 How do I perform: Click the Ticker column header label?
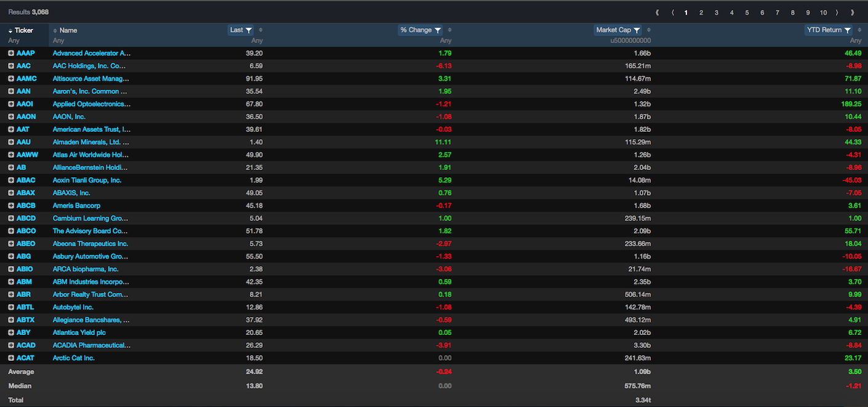pyautogui.click(x=24, y=30)
